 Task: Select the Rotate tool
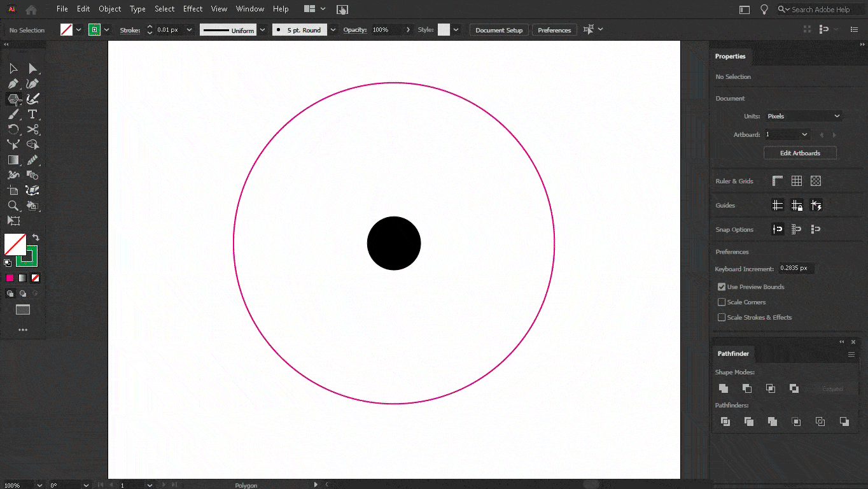pyautogui.click(x=13, y=129)
